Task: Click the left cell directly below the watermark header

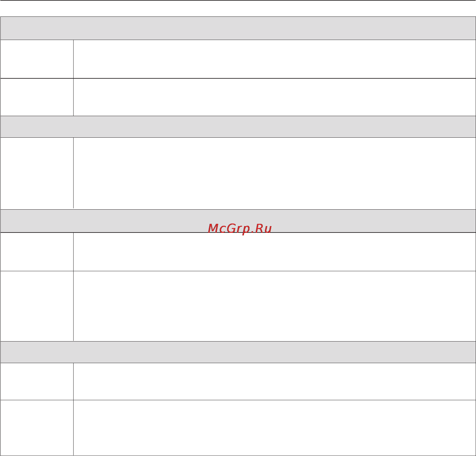Action: pos(37,252)
